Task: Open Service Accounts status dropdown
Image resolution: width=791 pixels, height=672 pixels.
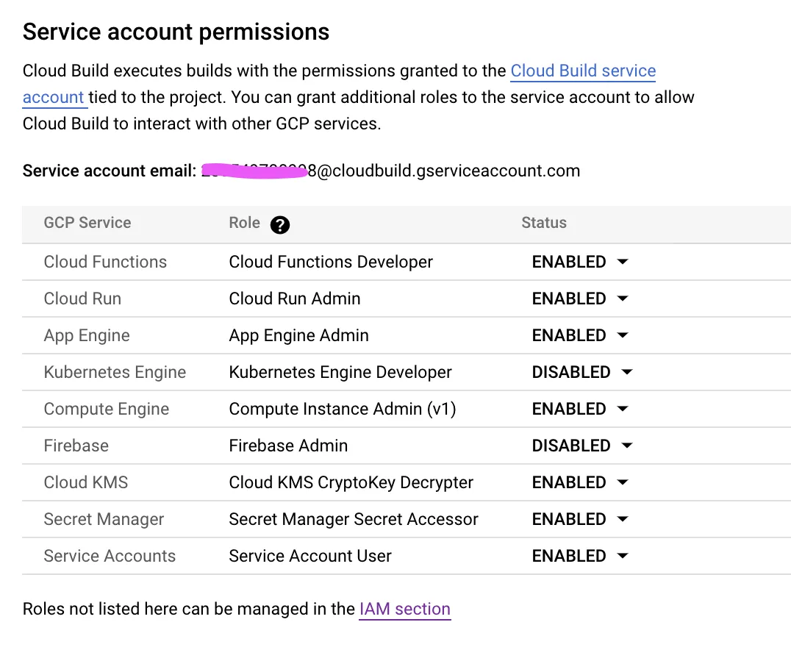Action: click(580, 556)
